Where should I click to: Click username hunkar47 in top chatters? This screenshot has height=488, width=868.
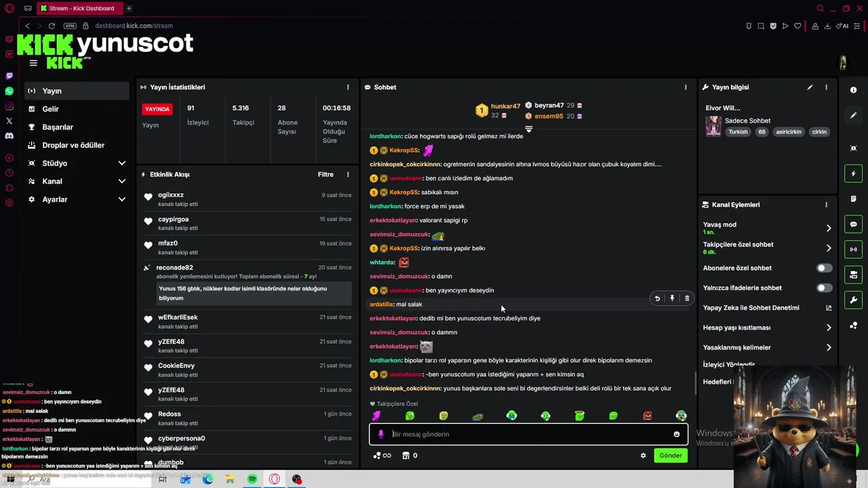(x=505, y=106)
